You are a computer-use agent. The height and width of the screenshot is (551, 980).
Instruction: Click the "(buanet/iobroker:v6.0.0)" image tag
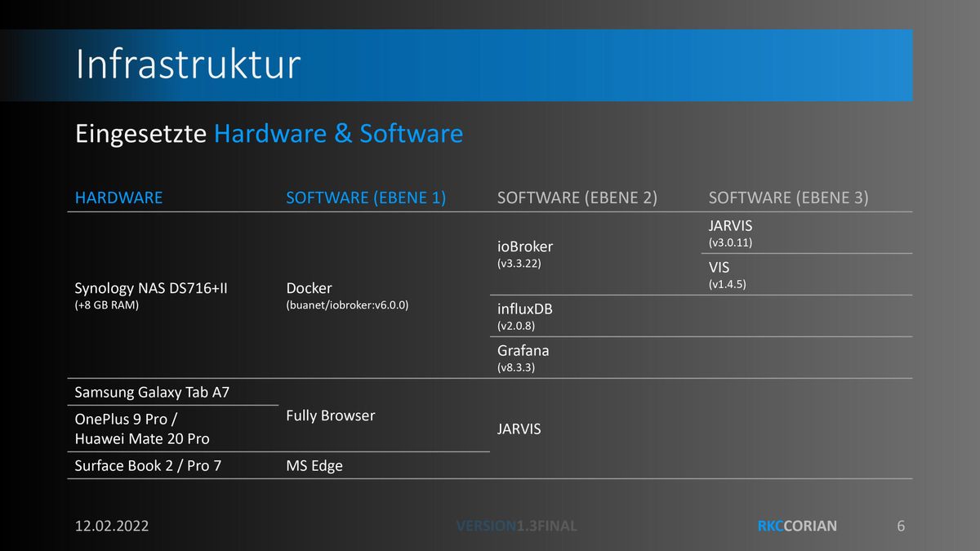click(x=347, y=305)
